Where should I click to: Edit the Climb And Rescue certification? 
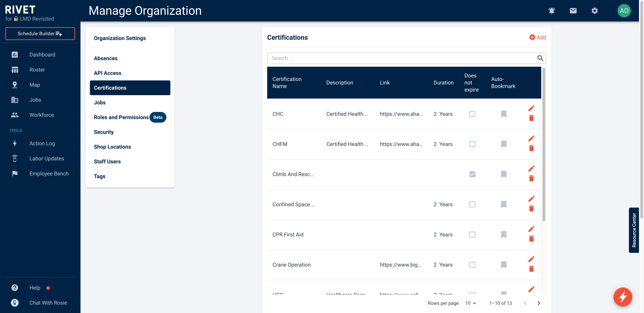tap(531, 169)
